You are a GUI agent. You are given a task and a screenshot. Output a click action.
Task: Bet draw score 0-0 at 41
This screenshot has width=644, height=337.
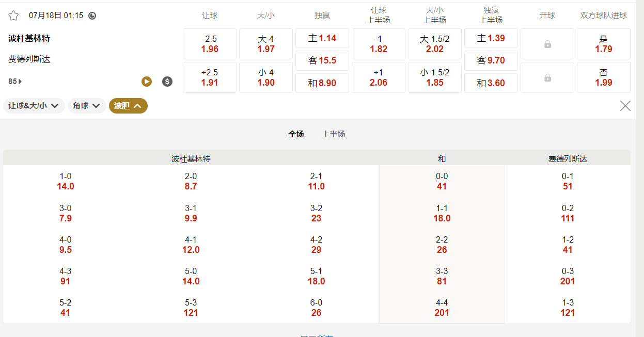tap(442, 181)
